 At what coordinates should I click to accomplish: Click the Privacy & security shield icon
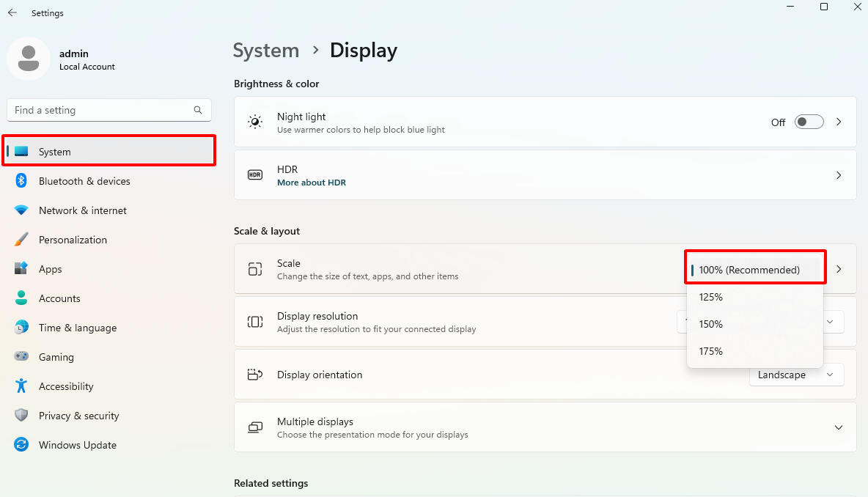21,415
